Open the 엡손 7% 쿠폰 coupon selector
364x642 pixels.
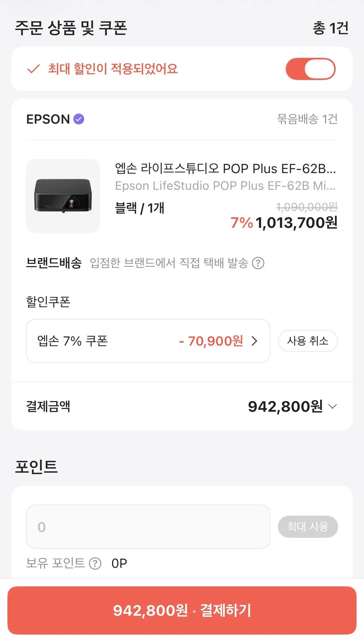coord(148,341)
